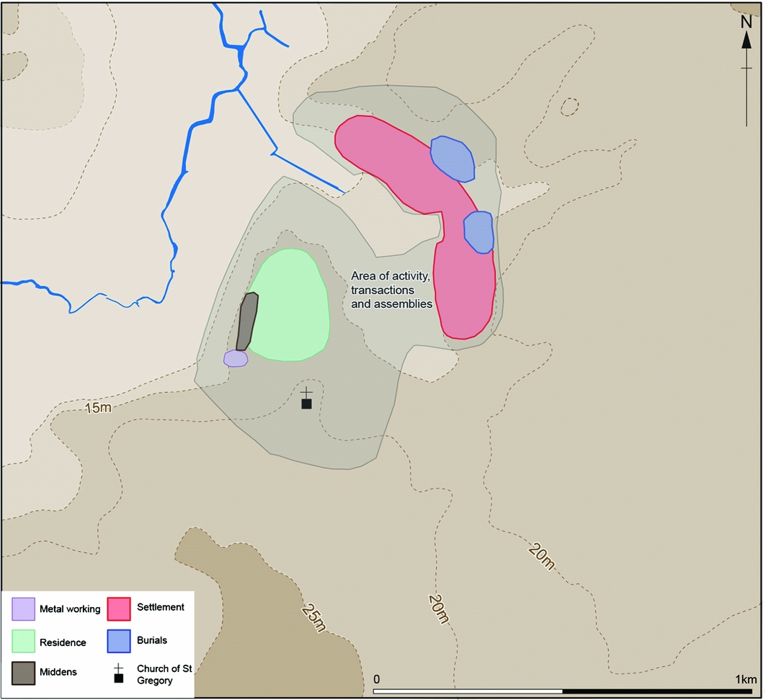The image size is (766, 700).
Task: Click the northern blue burials area
Action: pos(453,159)
